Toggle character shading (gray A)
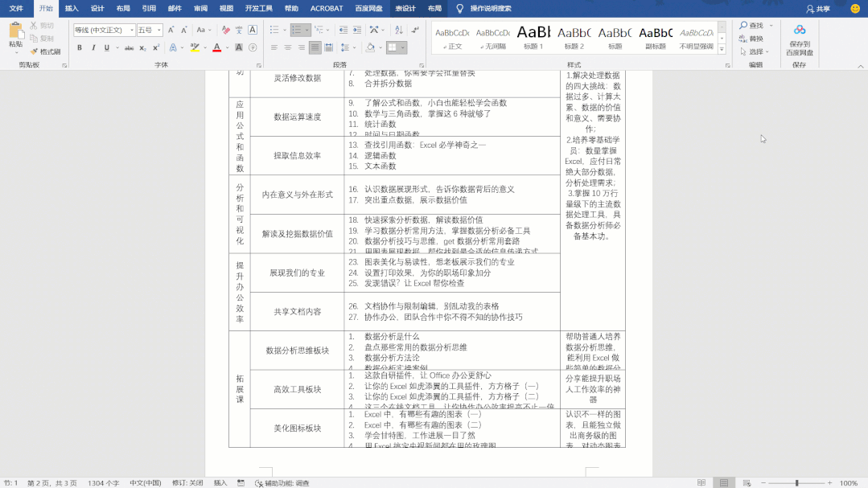Image resolution: width=868 pixels, height=488 pixels. (239, 47)
